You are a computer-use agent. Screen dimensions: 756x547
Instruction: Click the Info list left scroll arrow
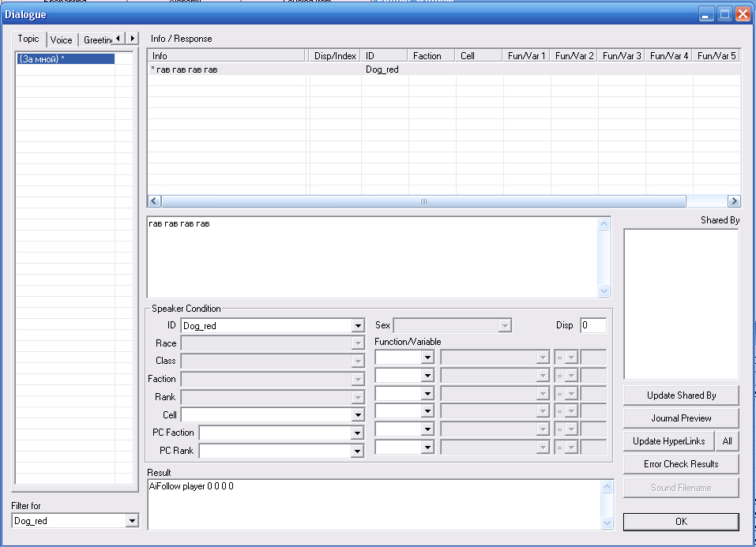click(154, 201)
